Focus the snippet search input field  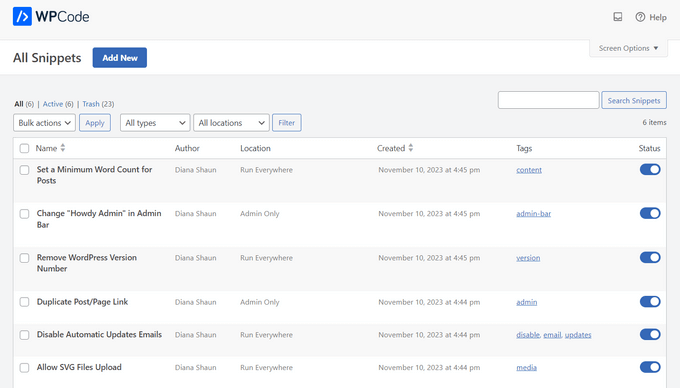point(549,100)
